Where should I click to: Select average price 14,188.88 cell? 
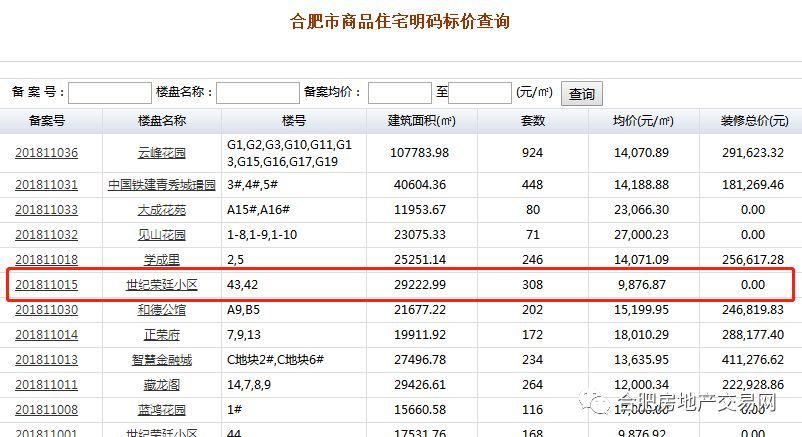point(641,184)
